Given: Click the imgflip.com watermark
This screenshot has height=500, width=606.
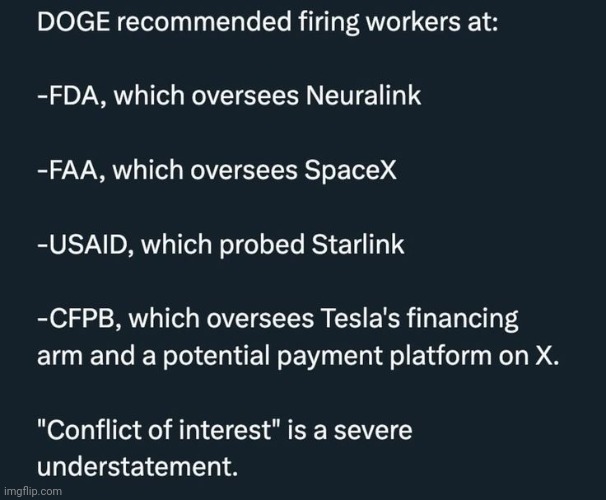Looking at the screenshot, I should point(33,491).
